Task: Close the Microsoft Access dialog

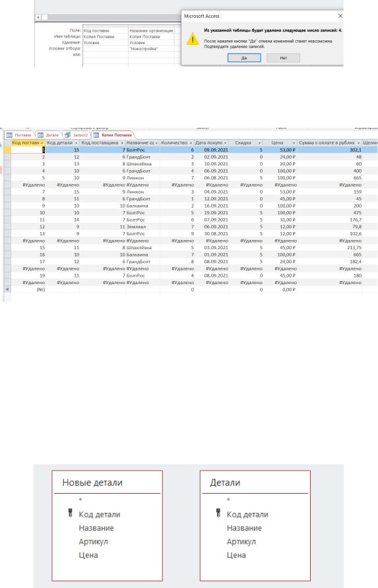Action: (340, 16)
